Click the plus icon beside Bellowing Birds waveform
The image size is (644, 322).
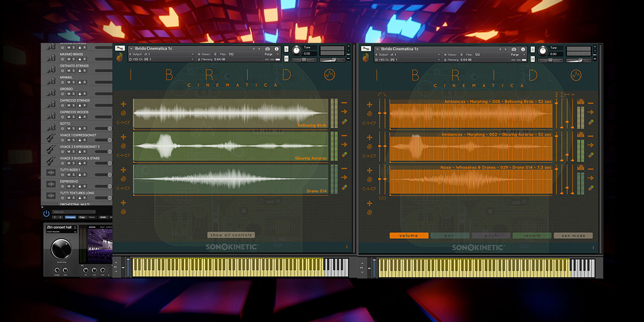coord(123,104)
